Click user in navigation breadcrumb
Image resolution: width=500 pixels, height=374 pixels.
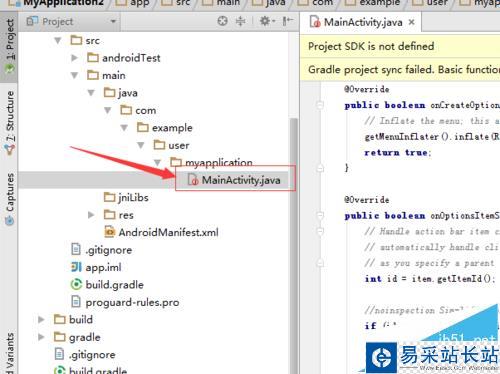coord(437,3)
